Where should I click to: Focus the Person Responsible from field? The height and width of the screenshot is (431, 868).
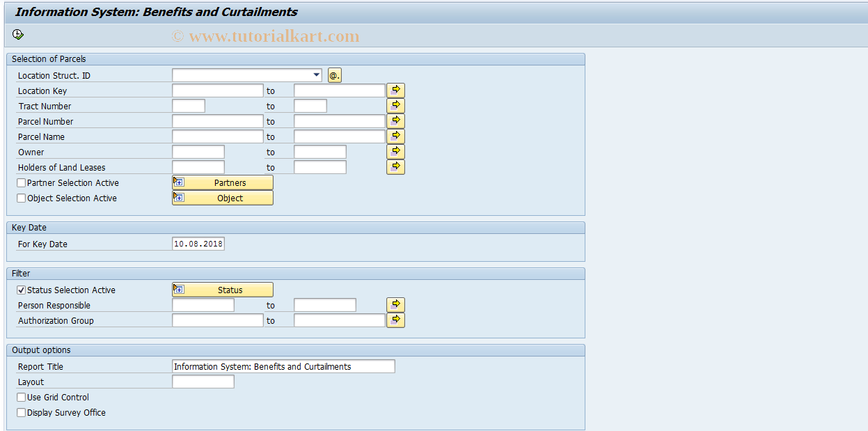(203, 305)
